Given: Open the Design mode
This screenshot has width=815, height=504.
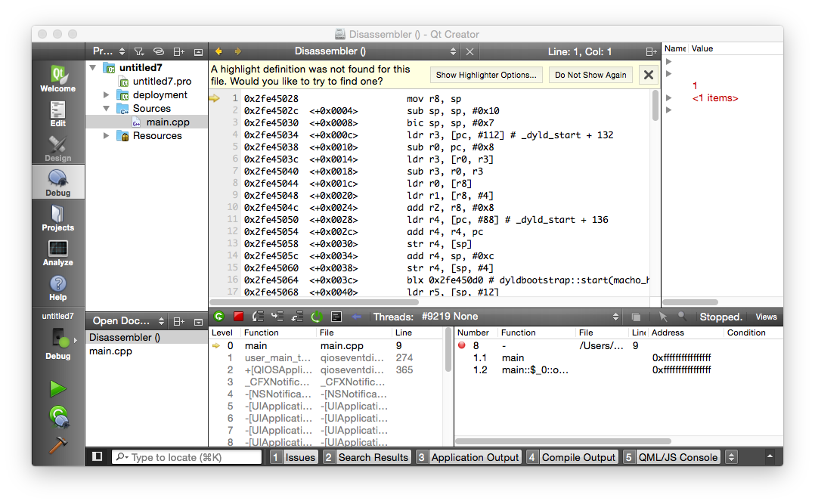Looking at the screenshot, I should 57,149.
